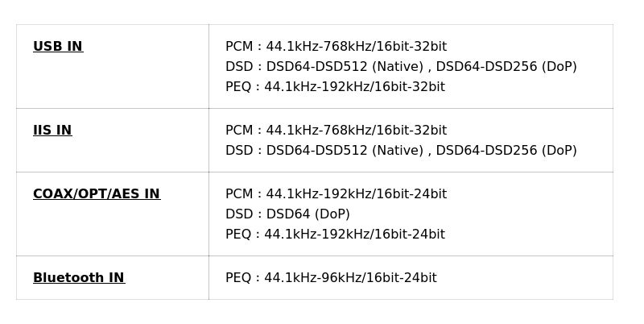The image size is (644, 324).
Task: Click the underlined IIS IN heading
Action: [x=52, y=131]
